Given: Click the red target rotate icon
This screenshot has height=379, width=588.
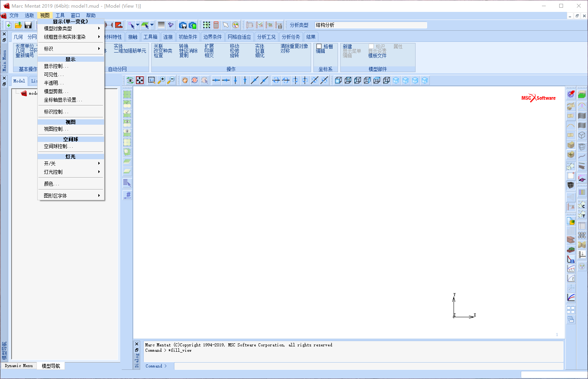Looking at the screenshot, I should pyautogui.click(x=195, y=80).
